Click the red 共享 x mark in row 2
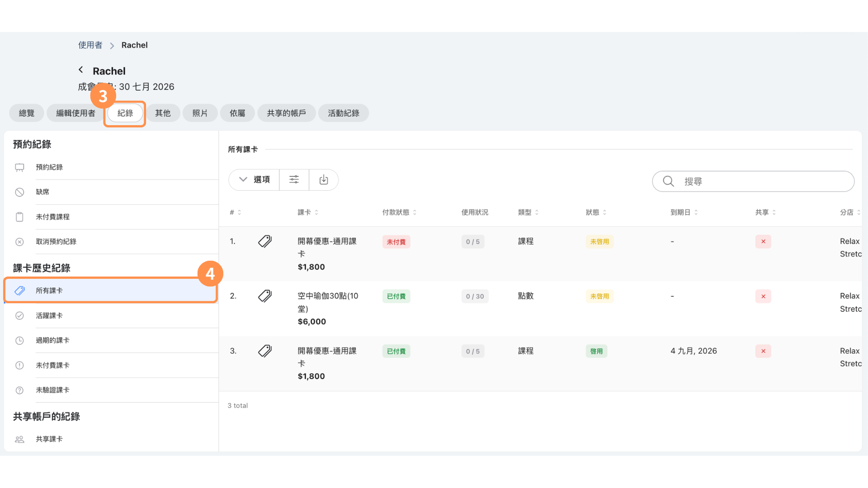This screenshot has height=488, width=868. (763, 296)
